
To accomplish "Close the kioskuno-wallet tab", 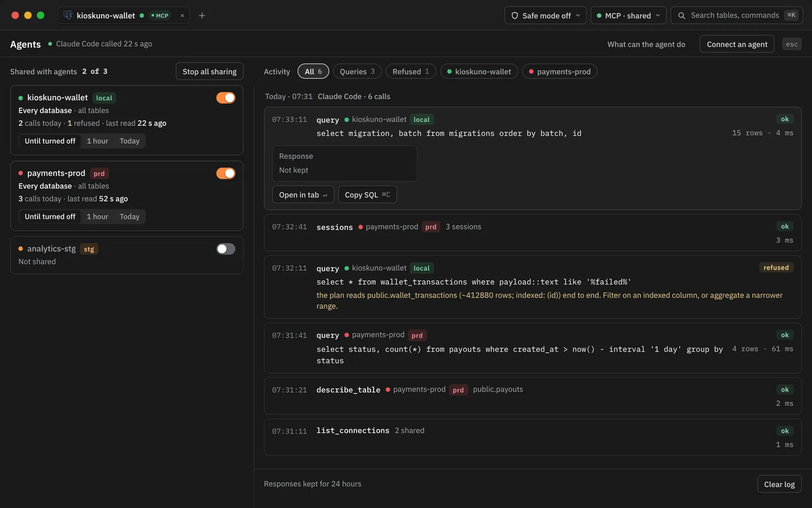I will [182, 16].
